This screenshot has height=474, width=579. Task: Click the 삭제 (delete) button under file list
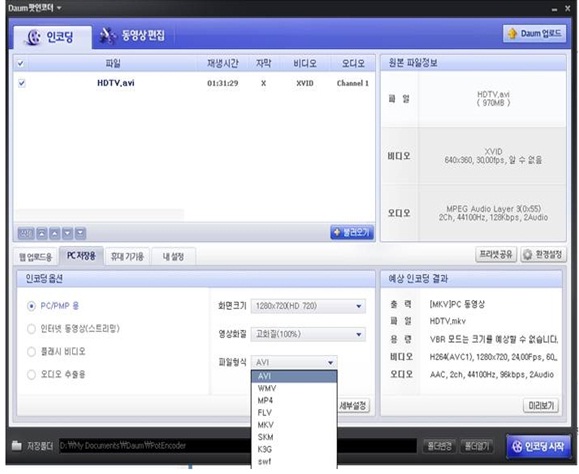26,233
